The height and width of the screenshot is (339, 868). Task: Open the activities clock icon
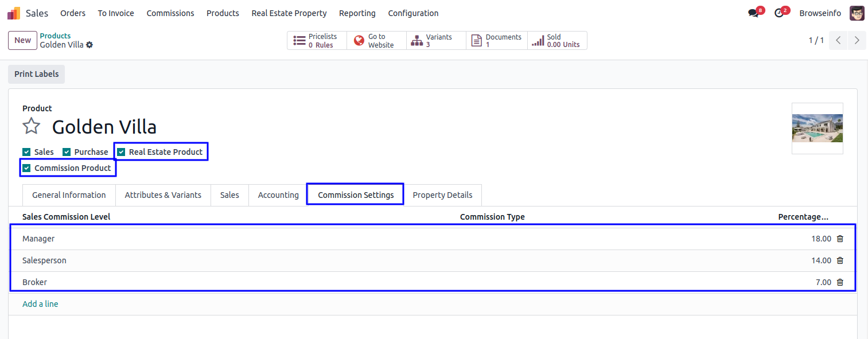click(779, 13)
